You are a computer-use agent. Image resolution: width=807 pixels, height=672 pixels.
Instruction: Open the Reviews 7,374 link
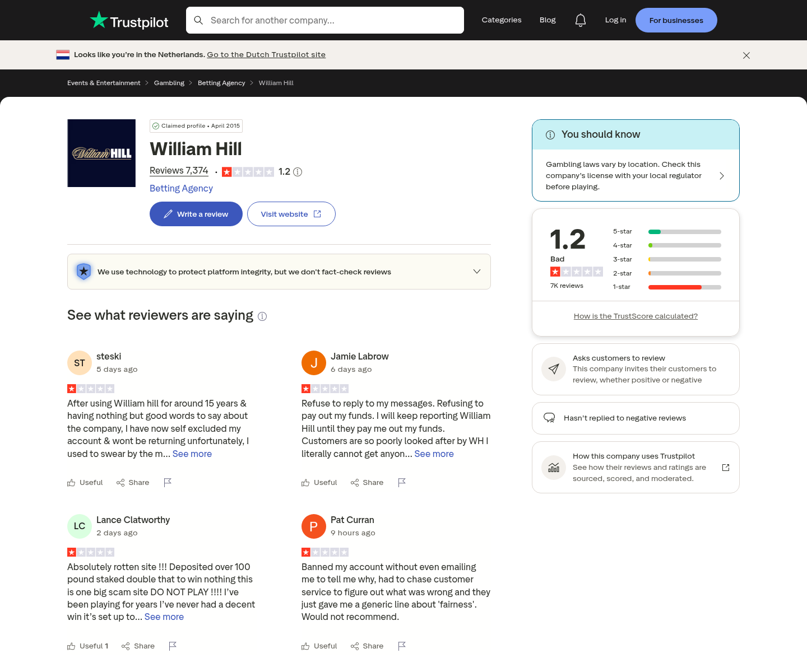pyautogui.click(x=179, y=171)
